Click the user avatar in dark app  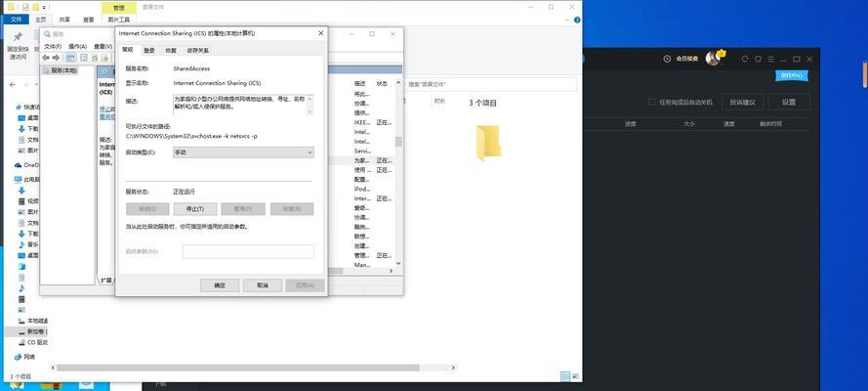713,58
